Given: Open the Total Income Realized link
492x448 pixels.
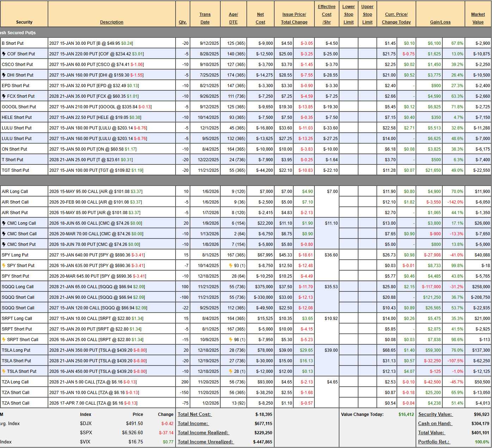Looking at the screenshot, I should click(x=203, y=433).
